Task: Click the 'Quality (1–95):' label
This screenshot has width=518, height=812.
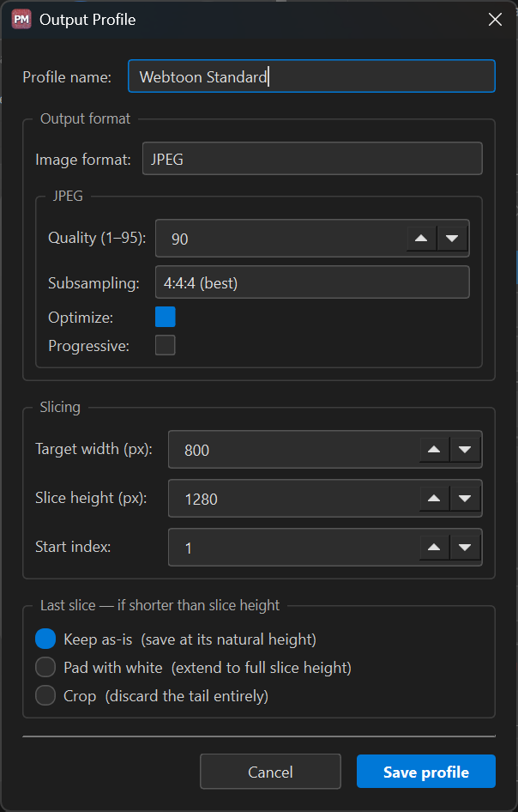Action: (x=97, y=238)
